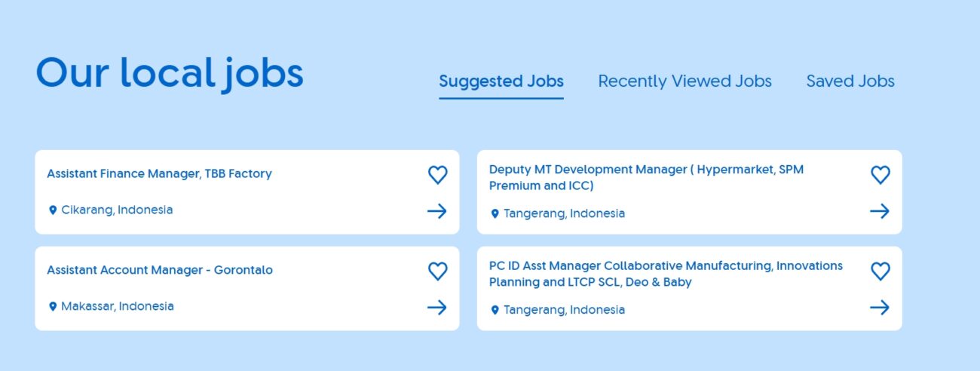
Task: Click arrow on Deputy MT Development Manager card
Action: 880,211
